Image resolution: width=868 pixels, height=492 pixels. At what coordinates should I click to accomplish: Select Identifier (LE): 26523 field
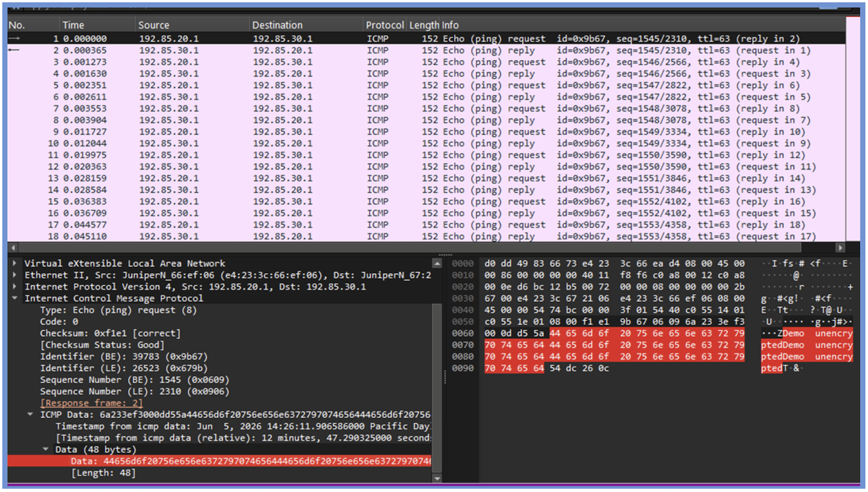tap(124, 368)
